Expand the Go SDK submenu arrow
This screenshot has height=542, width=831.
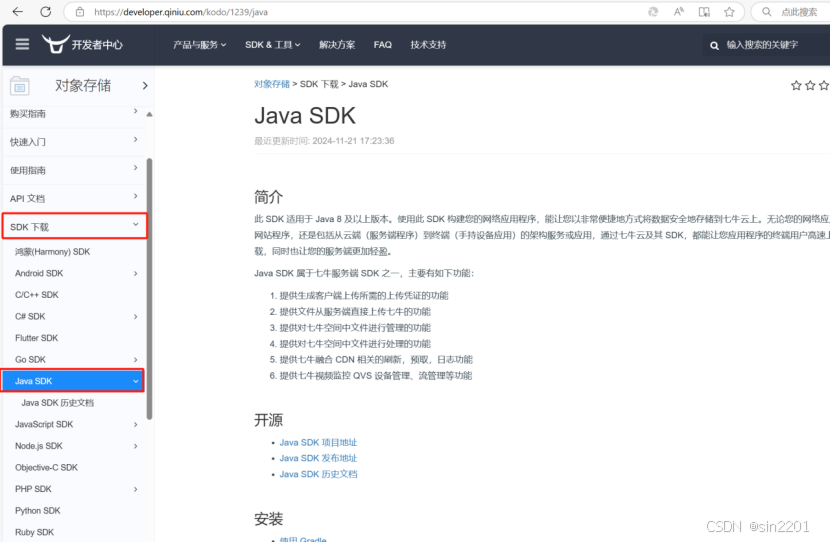136,360
